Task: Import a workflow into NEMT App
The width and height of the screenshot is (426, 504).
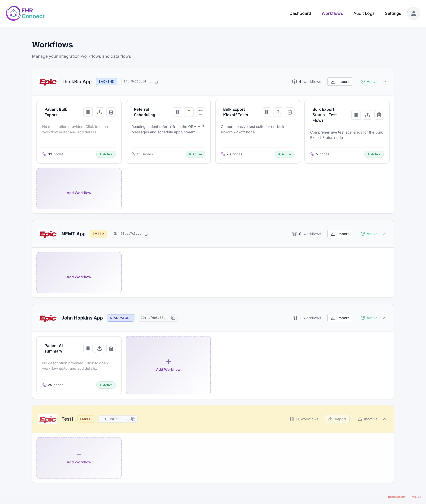Action: (x=340, y=234)
